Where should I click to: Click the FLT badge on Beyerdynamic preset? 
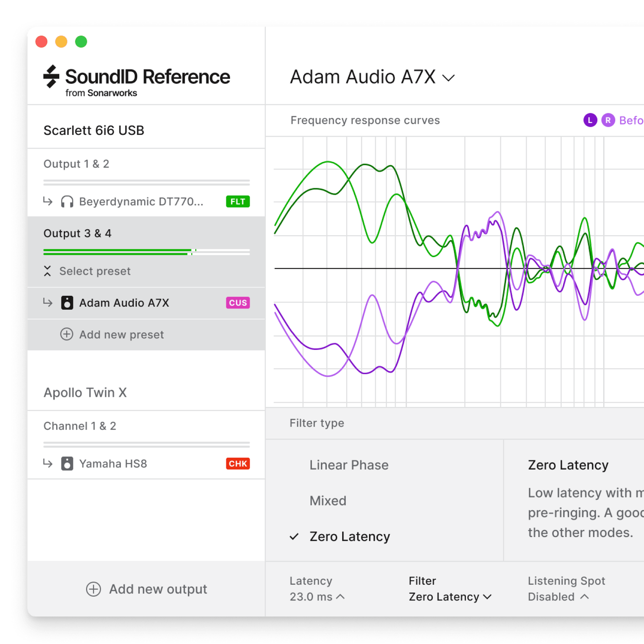(238, 202)
